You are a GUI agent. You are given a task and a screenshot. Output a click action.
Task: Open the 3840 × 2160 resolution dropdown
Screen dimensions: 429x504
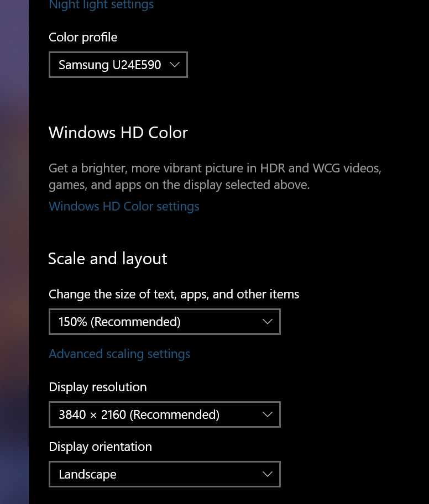click(164, 414)
